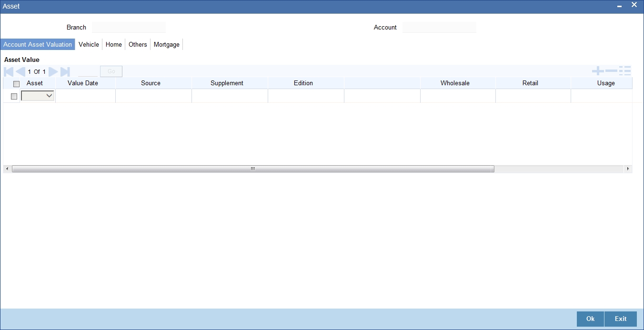Screen dimensions: 644x330
Task: Click the Go button
Action: [111, 71]
